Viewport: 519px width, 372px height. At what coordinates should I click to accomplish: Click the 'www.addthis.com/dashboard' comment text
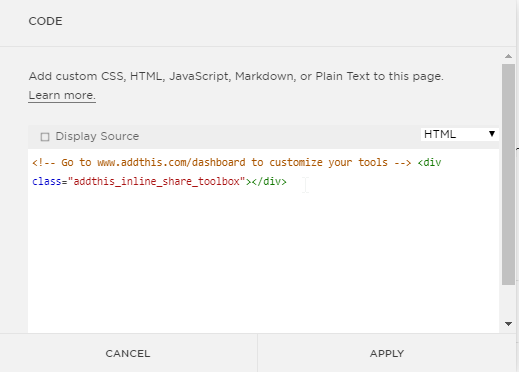click(171, 163)
